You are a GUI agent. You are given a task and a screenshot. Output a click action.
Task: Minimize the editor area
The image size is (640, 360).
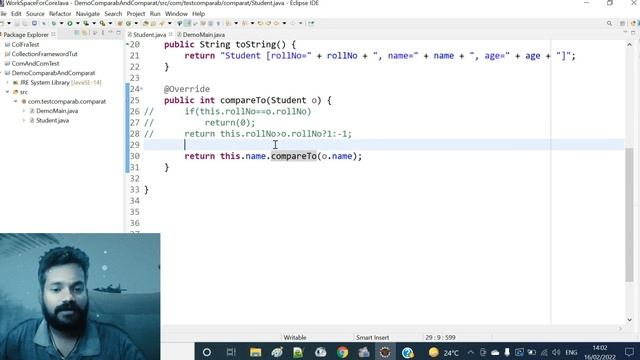[x=625, y=33]
